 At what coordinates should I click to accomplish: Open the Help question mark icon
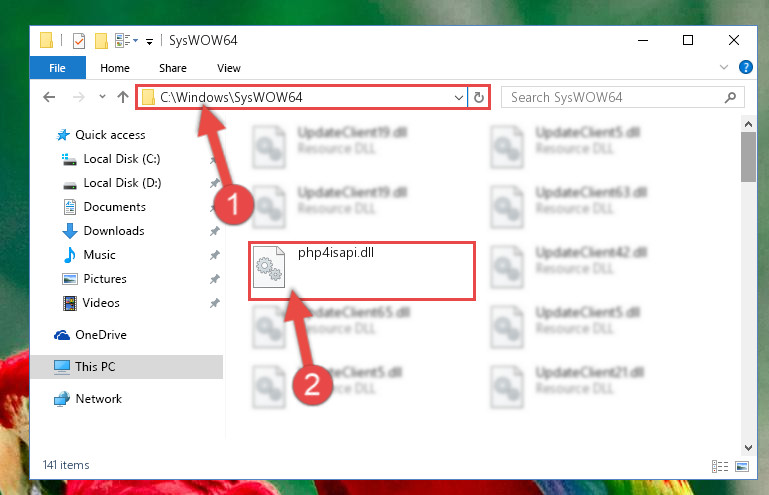(x=745, y=67)
